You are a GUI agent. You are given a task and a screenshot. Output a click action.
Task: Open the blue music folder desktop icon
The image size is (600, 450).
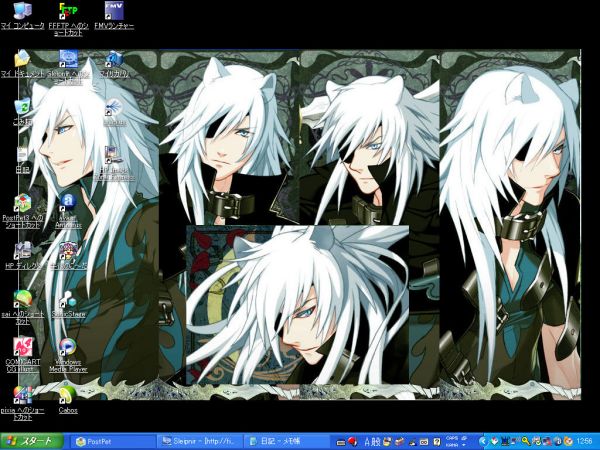(114, 59)
